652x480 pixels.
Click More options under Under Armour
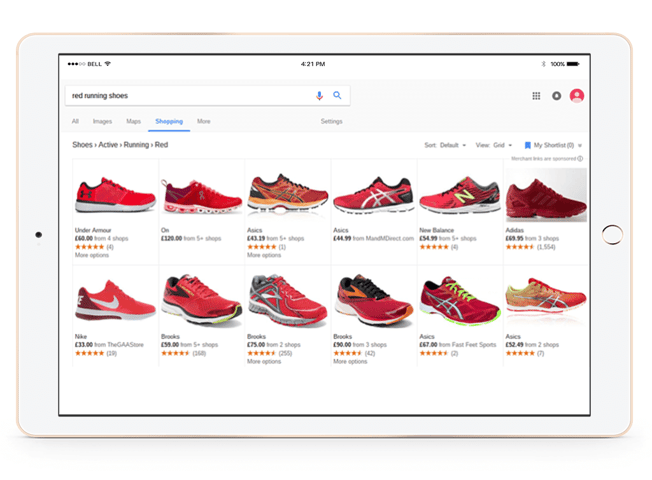click(x=92, y=255)
